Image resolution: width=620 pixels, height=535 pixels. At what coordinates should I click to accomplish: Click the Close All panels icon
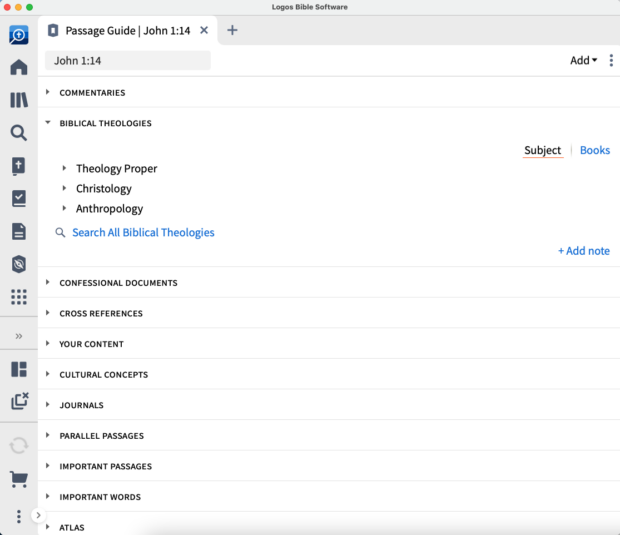coord(19,401)
